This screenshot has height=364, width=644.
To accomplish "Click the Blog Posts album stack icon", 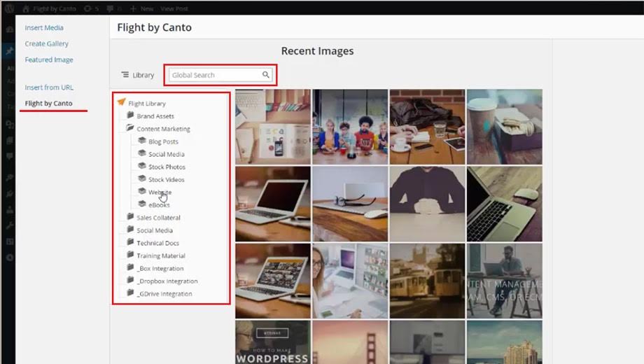I will coord(142,141).
